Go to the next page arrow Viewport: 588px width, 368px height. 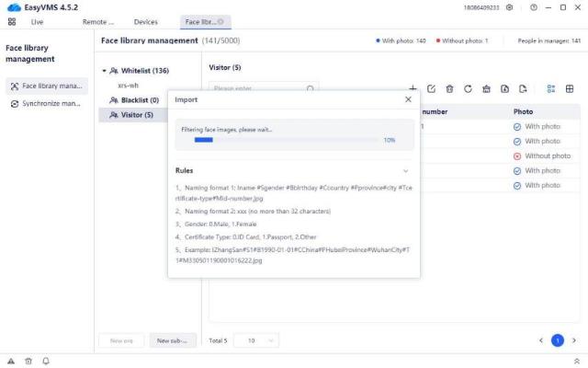[574, 340]
